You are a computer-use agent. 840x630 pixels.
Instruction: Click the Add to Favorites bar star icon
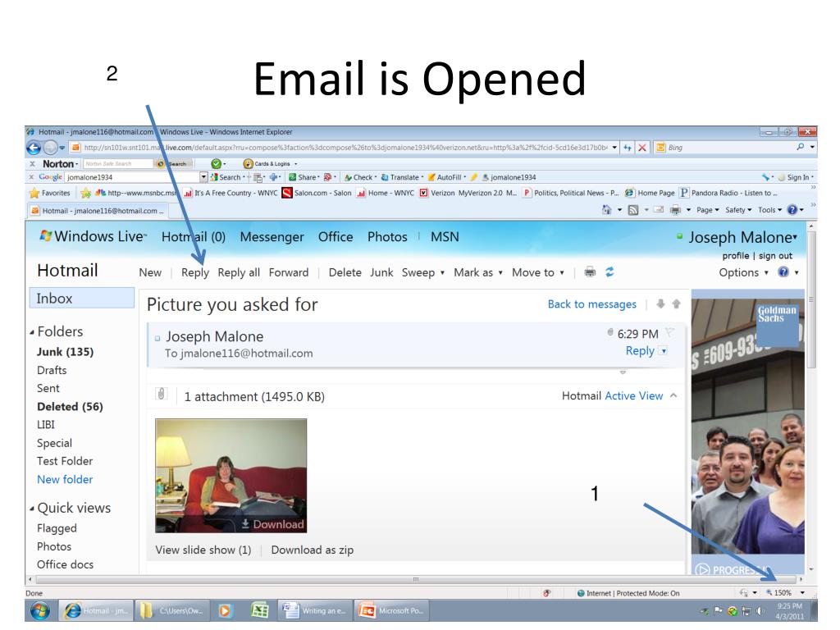[85, 193]
